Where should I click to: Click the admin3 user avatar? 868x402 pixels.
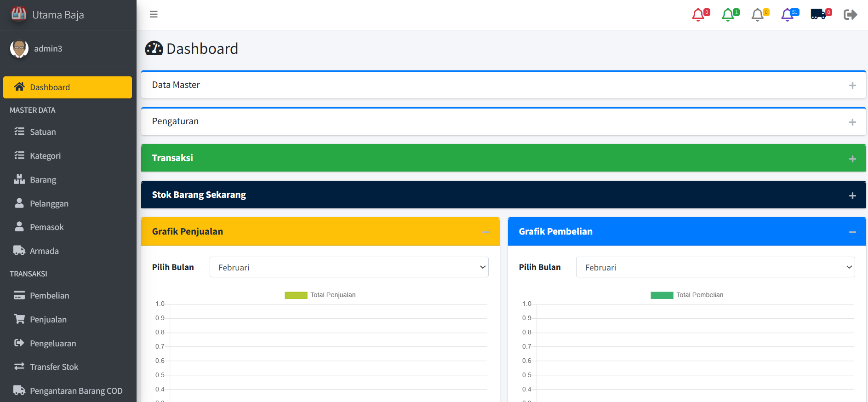tap(19, 49)
